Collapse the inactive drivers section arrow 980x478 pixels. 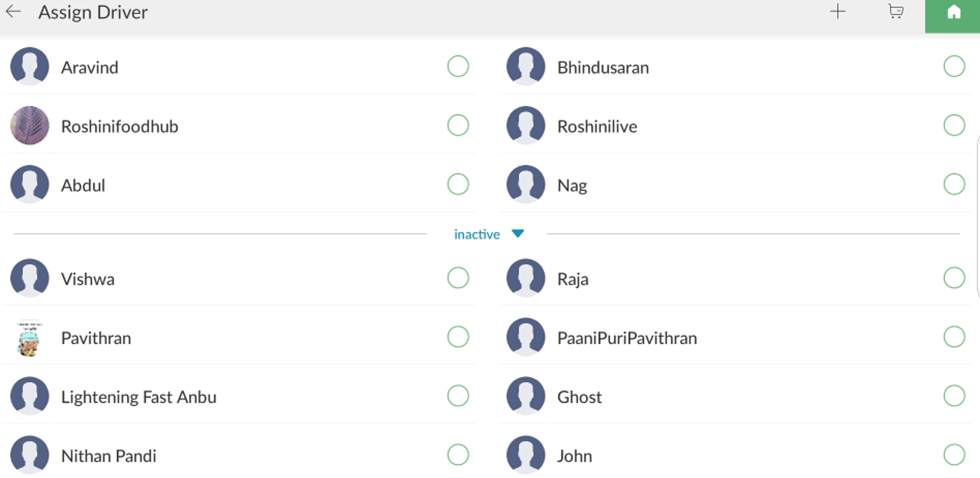[517, 234]
